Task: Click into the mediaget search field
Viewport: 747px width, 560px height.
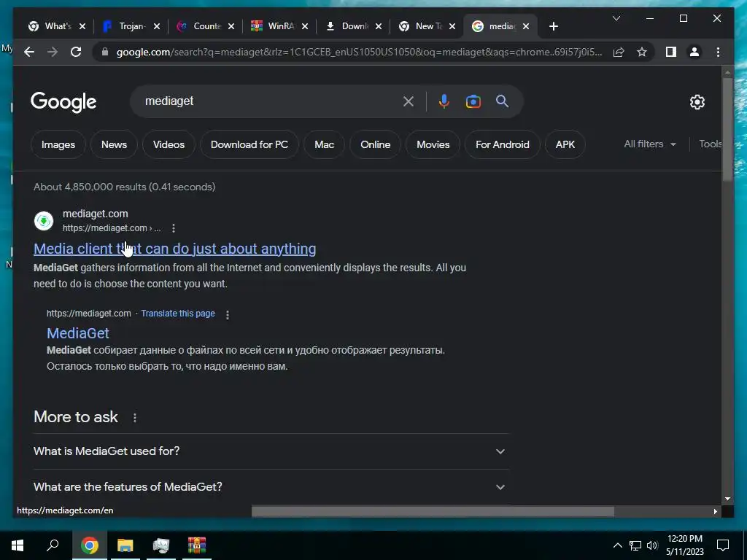Action: pyautogui.click(x=269, y=101)
